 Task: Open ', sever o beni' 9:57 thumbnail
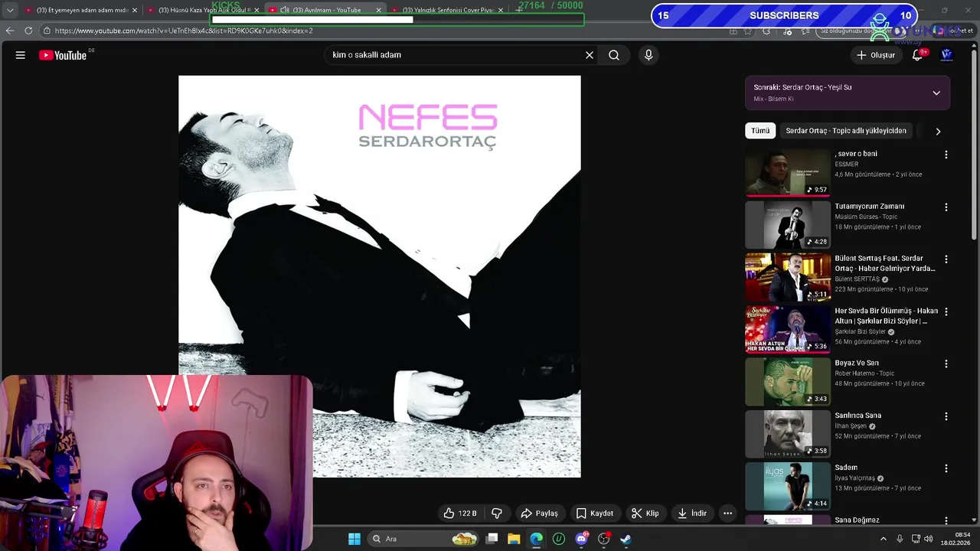click(x=787, y=172)
